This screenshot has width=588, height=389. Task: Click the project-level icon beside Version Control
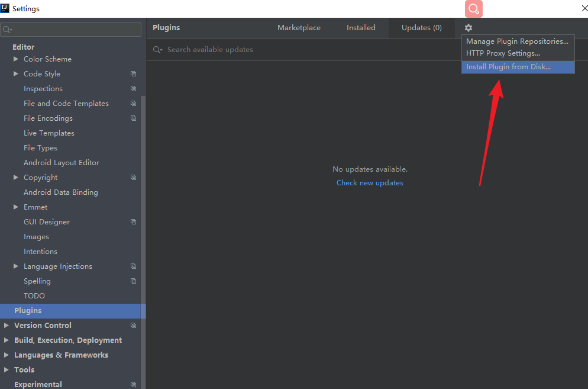133,326
